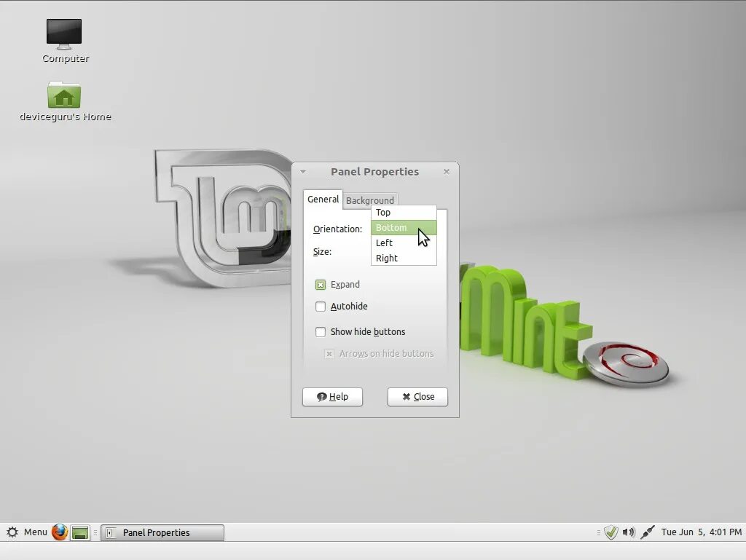Select Panel Properties taskbar window button
The width and height of the screenshot is (746, 560).
162,532
